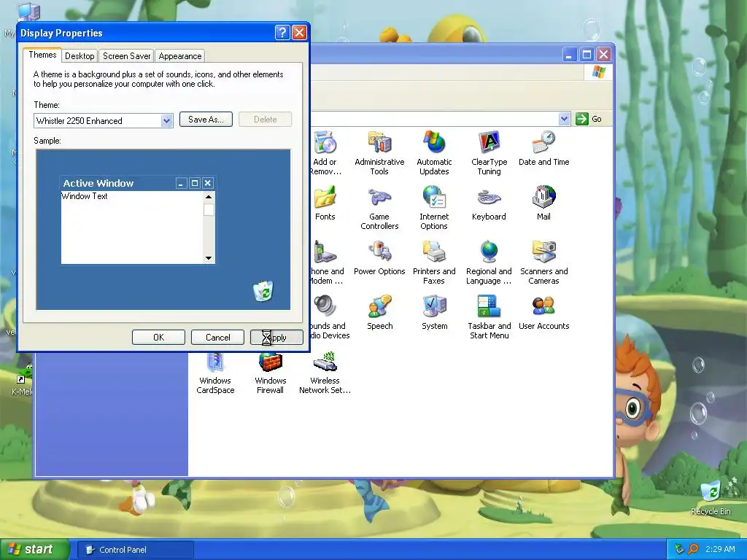The image size is (747, 560).
Task: Switch to the Appearance tab
Action: [180, 56]
